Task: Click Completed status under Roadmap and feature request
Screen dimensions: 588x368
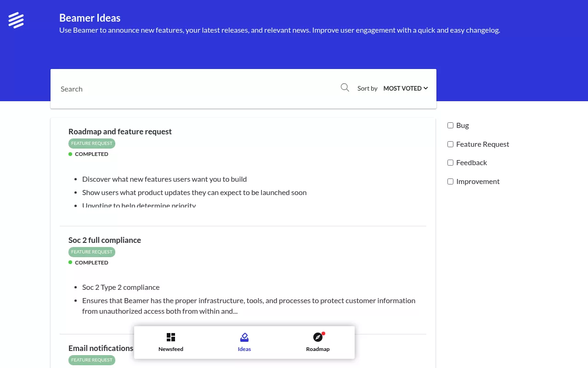Action: click(x=88, y=154)
